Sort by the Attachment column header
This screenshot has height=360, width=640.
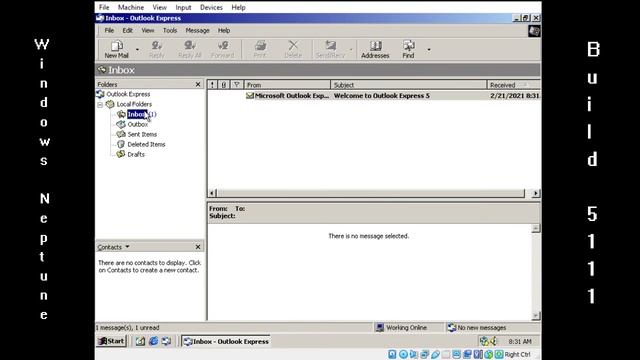tap(224, 85)
